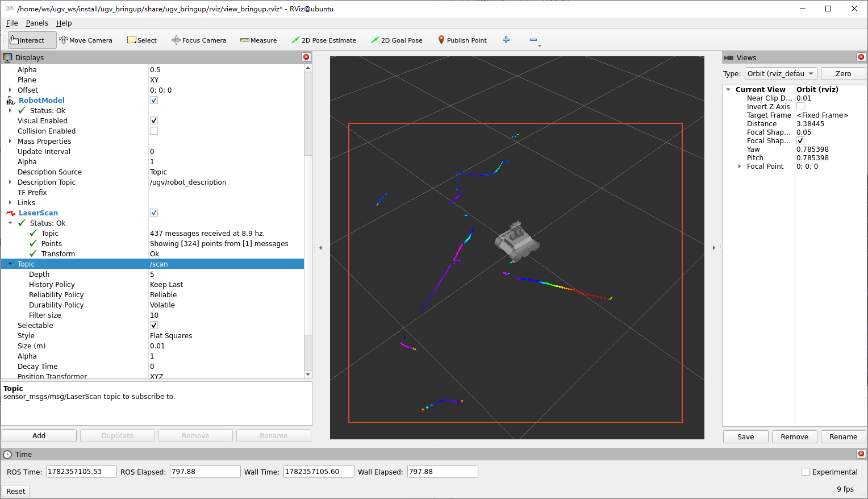The image size is (868, 499).
Task: Enable the Collision Enabled checkbox
Action: pos(154,131)
